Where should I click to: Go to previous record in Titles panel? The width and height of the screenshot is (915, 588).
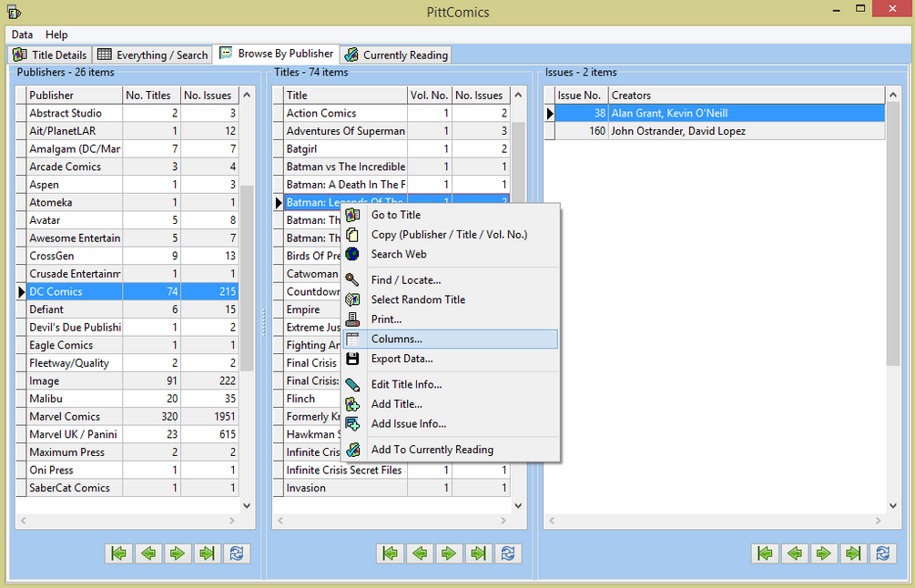click(420, 553)
